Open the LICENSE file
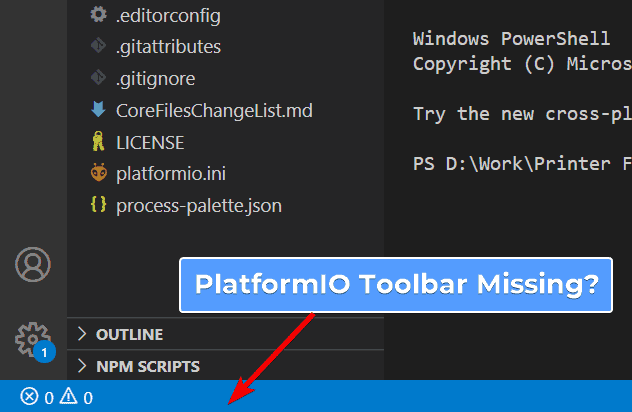The height and width of the screenshot is (412, 632). tap(150, 143)
